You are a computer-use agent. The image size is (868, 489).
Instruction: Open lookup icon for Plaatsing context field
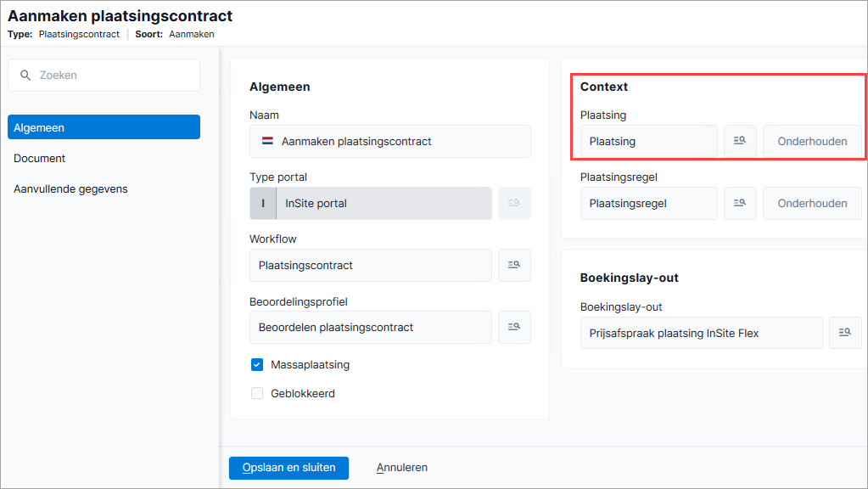point(740,141)
